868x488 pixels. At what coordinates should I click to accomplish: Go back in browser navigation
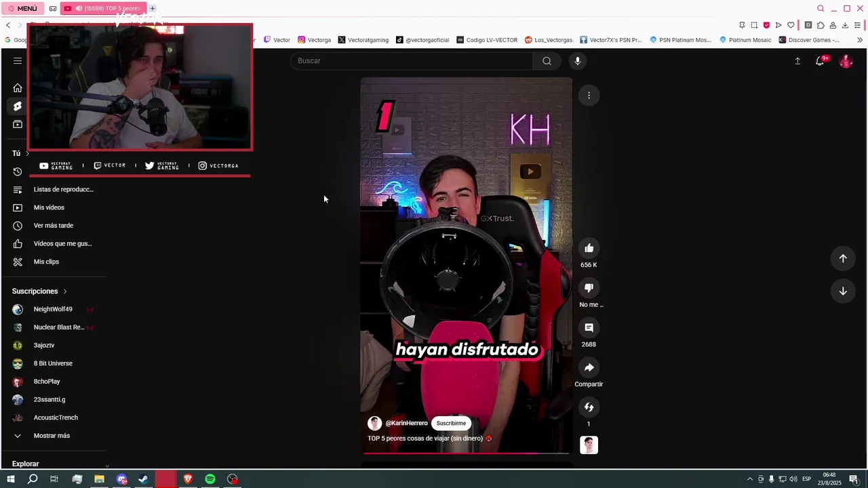(8, 25)
